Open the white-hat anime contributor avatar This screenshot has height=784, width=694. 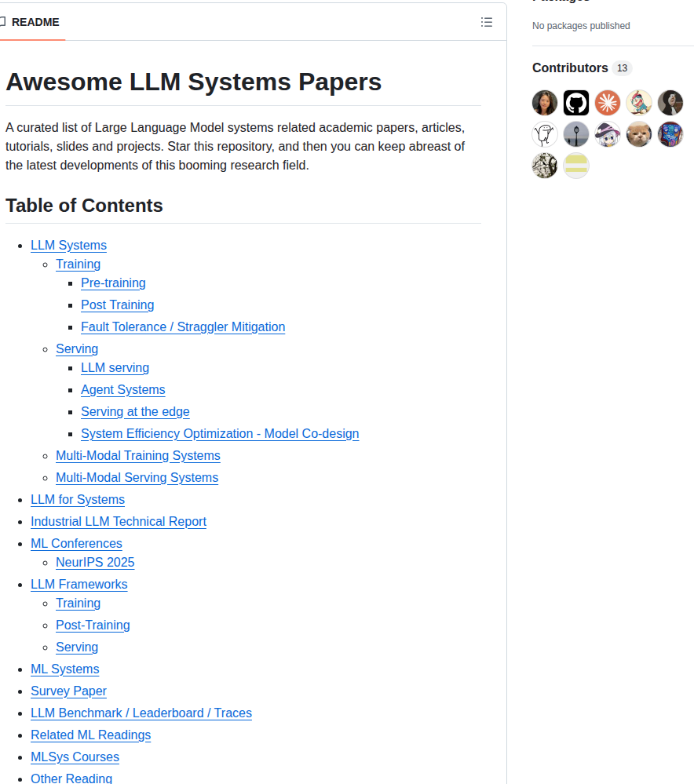coord(608,134)
